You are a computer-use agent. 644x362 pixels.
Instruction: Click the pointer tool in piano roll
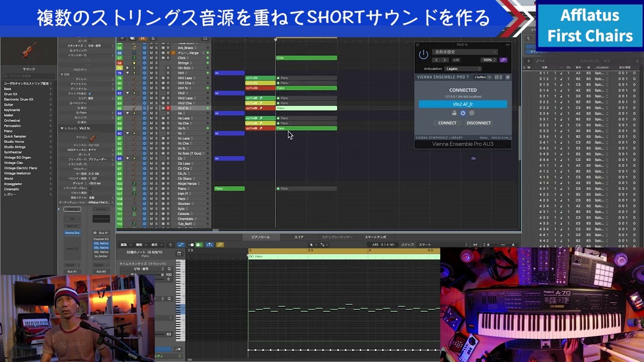tap(312, 245)
